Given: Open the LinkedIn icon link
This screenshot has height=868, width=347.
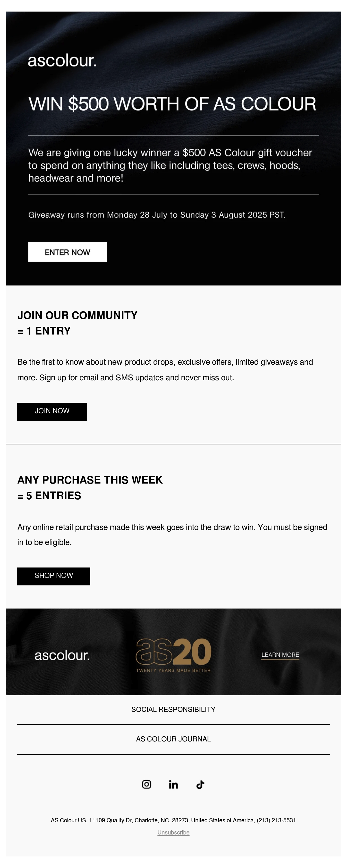Looking at the screenshot, I should tap(173, 784).
